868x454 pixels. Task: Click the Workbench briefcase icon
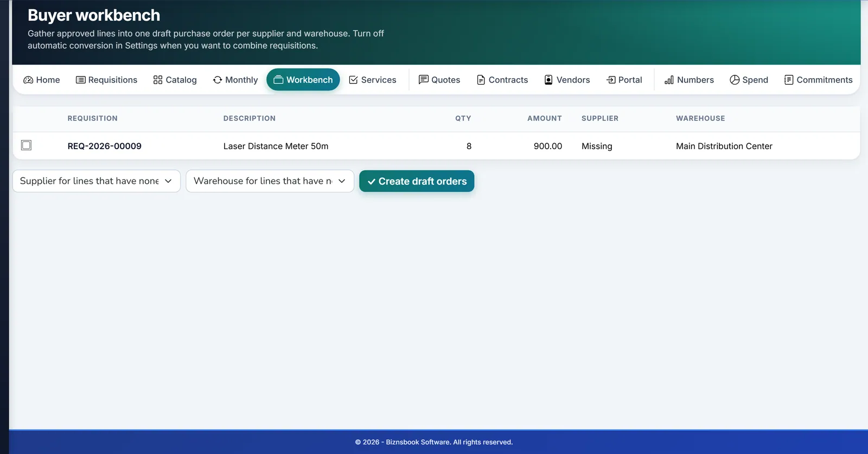[278, 80]
